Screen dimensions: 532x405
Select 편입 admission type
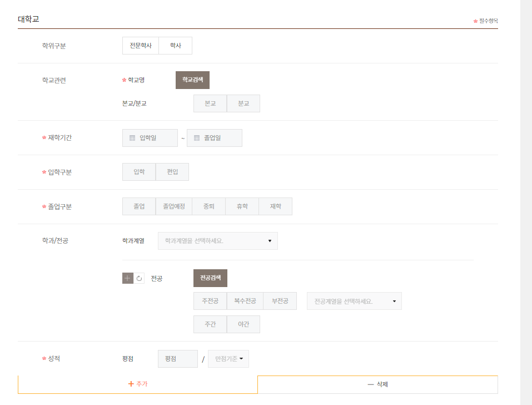click(172, 172)
